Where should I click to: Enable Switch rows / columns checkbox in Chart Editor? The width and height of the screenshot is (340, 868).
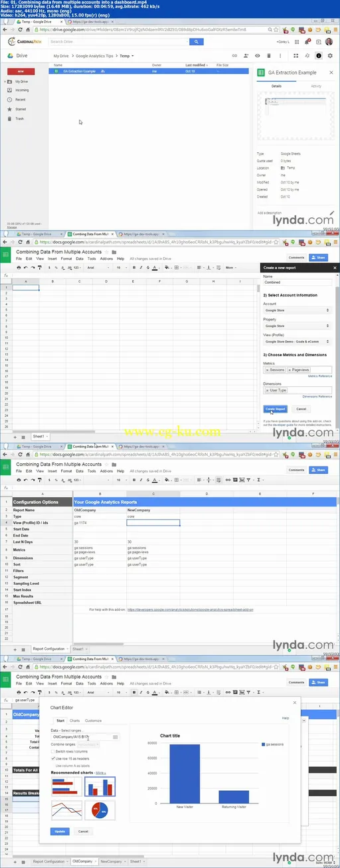point(53,751)
